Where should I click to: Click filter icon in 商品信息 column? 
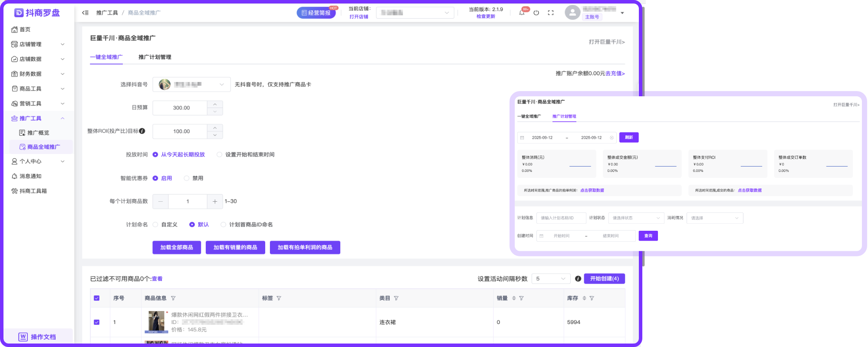174,298
